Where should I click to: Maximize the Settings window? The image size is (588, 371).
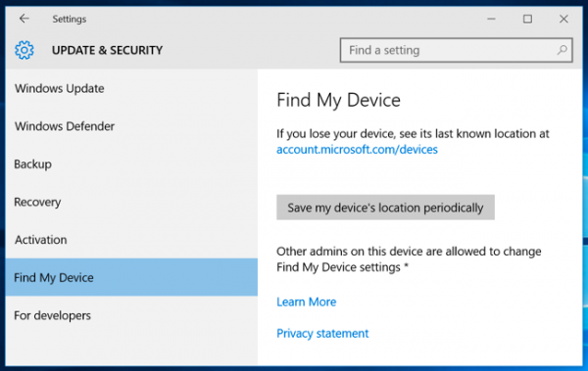coord(527,19)
